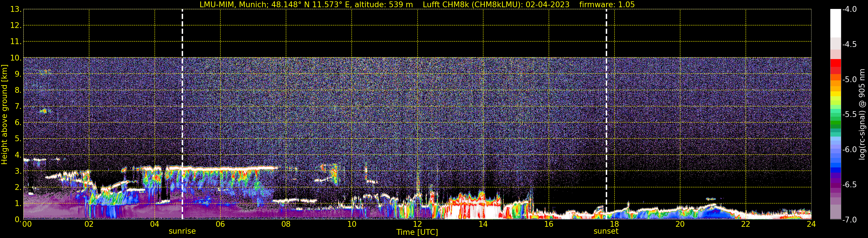The width and height of the screenshot is (868, 238).
Task: Click the "1." tick on the height axis
Action: (18, 204)
